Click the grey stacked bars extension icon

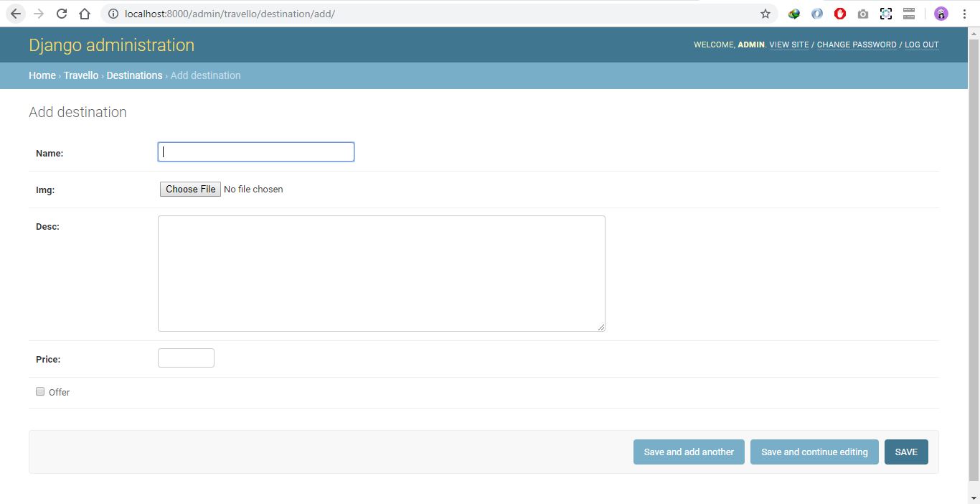[909, 14]
